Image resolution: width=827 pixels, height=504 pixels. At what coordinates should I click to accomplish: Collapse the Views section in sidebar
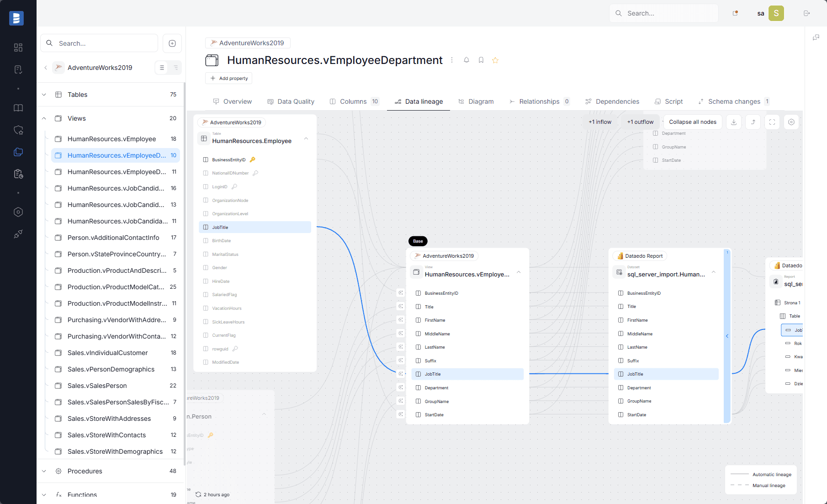pyautogui.click(x=44, y=118)
